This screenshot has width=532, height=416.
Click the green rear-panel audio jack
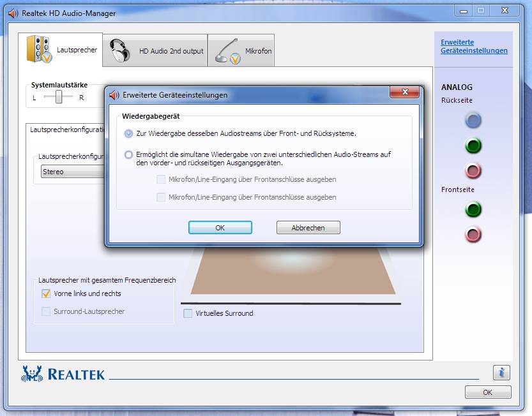pyautogui.click(x=473, y=145)
